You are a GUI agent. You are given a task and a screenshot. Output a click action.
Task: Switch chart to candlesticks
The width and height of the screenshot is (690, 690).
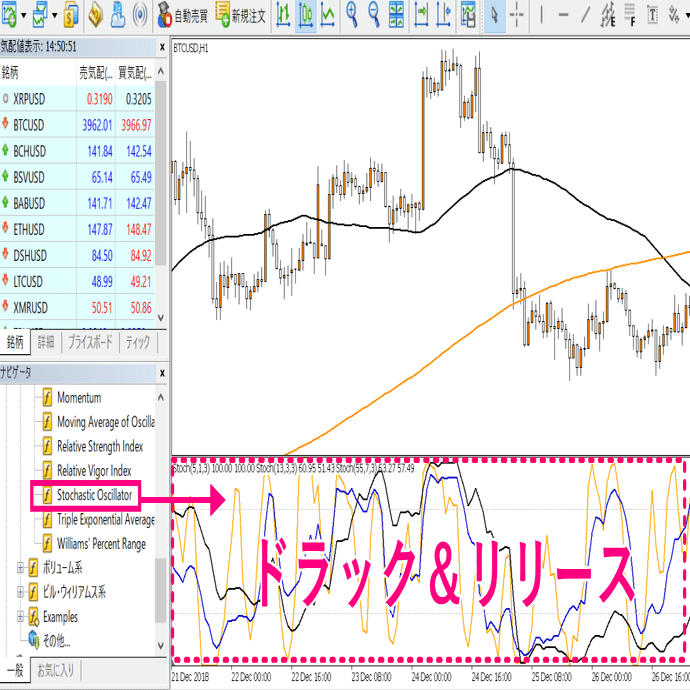pos(306,15)
